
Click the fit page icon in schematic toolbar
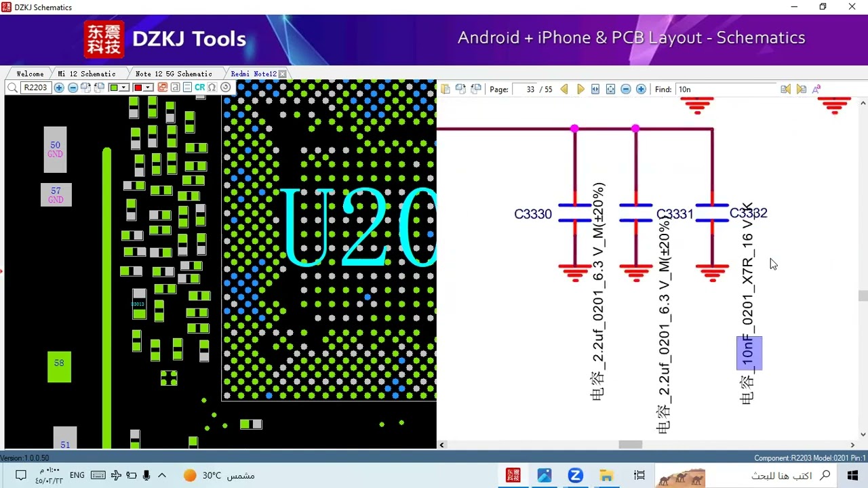click(x=610, y=89)
